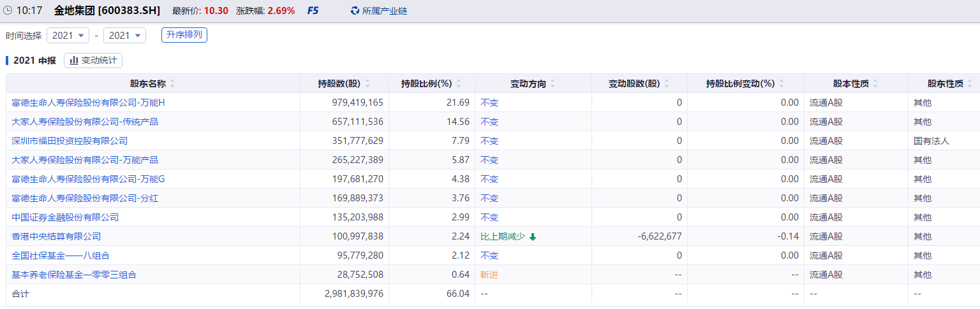Viewport: 980px width, 309px height.
Task: Sort by 持股比例(%) column arrows
Action: click(459, 83)
